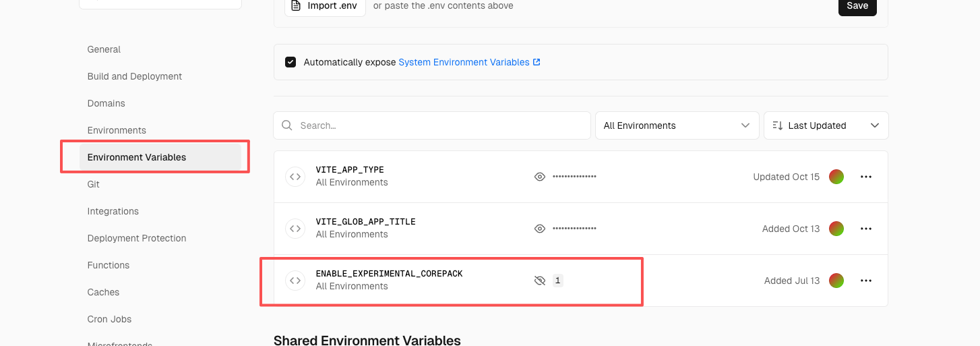Click the VITE_APP_TYPE variable name

[350, 170]
